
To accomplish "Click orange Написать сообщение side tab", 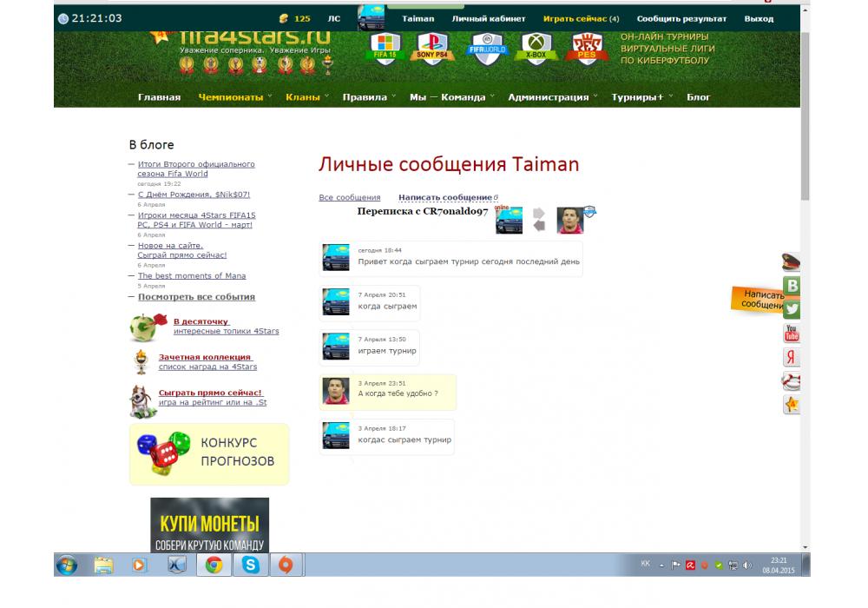I will [757, 300].
